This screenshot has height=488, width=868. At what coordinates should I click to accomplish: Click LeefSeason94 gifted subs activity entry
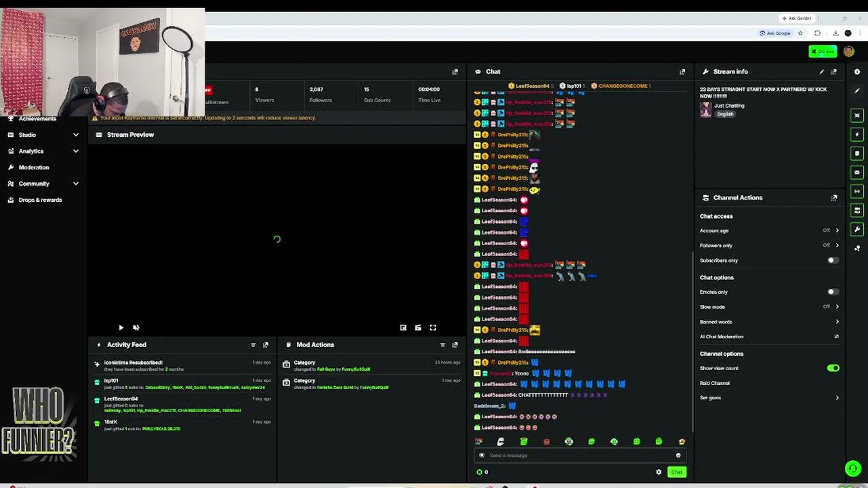click(x=183, y=405)
